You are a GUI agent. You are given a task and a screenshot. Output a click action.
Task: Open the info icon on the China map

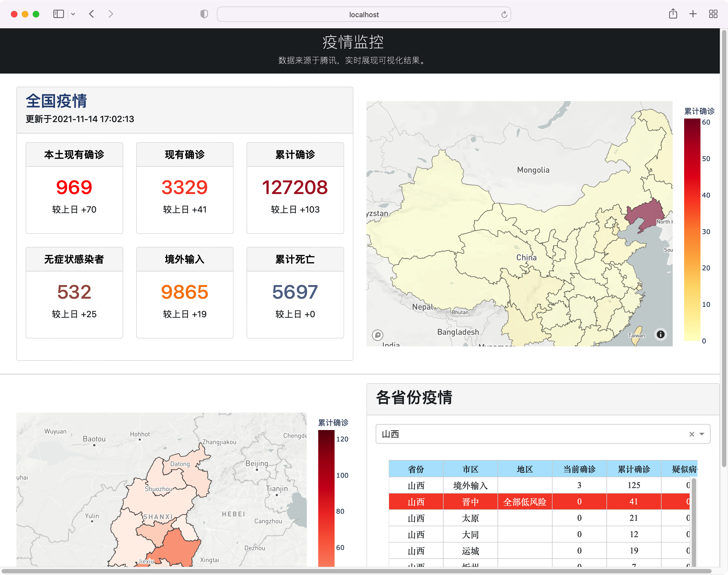[660, 334]
